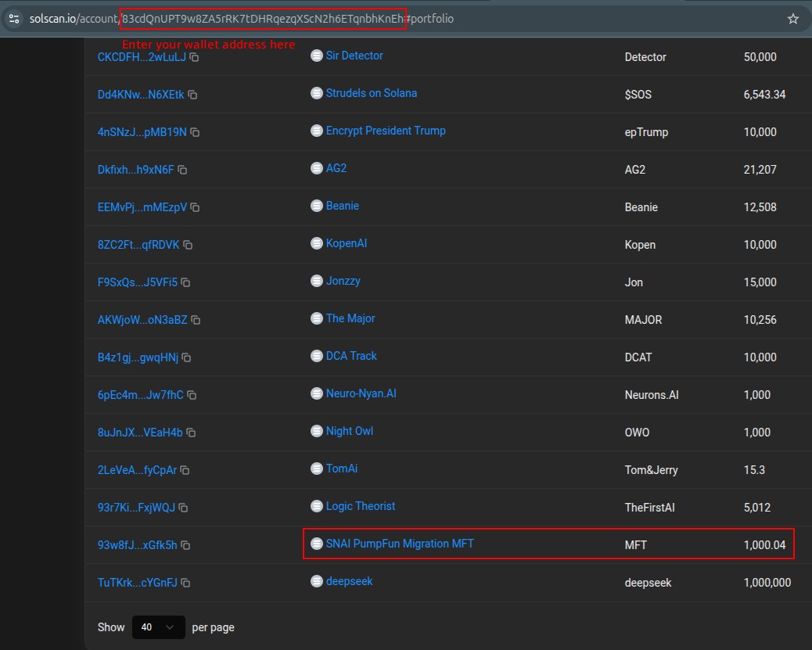Copy address F9SxQs...J5VFi5

[x=185, y=282]
